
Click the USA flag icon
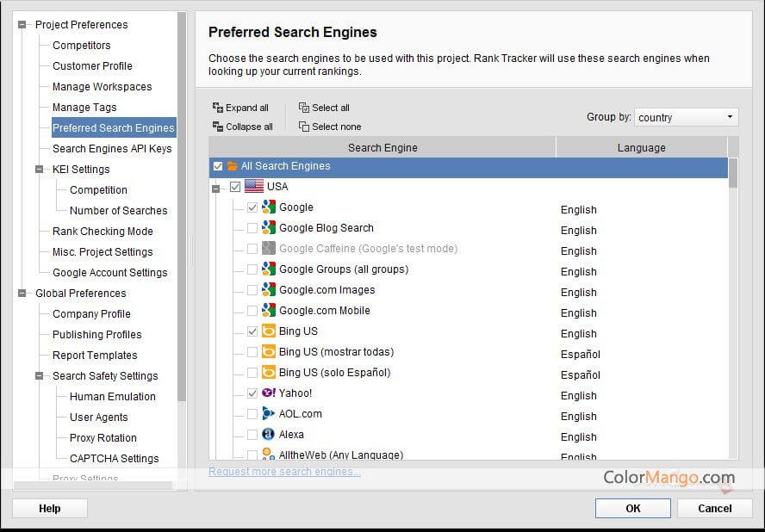pos(254,187)
